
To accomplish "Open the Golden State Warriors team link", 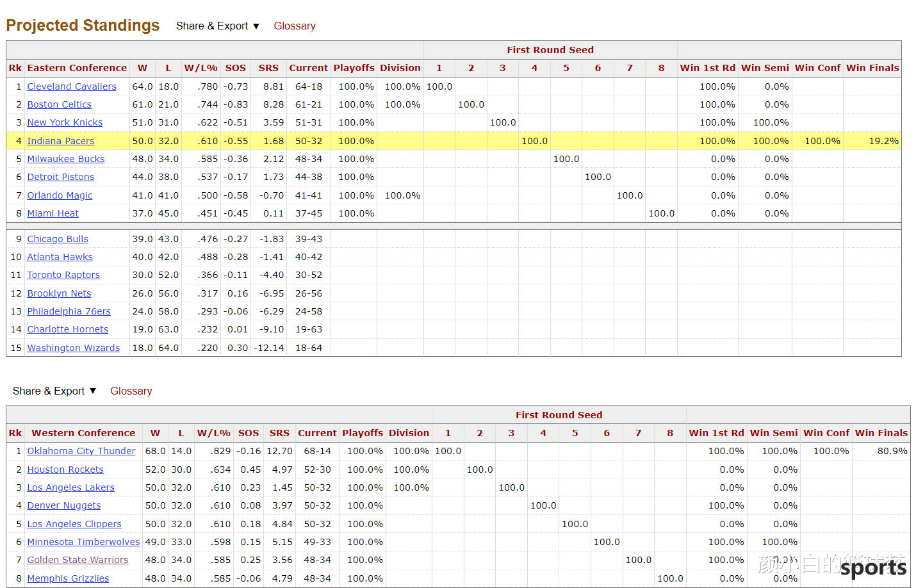I will point(78,560).
